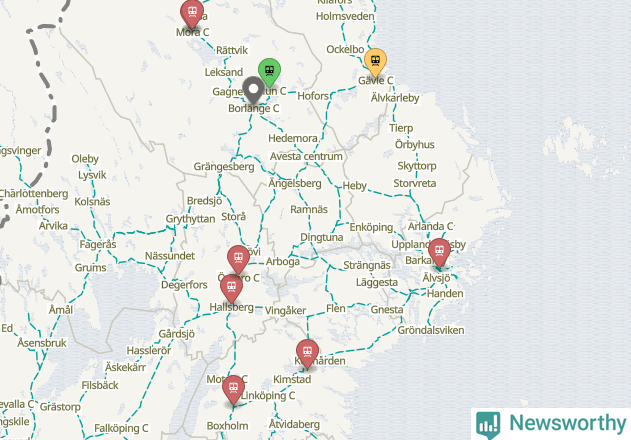Select the Lysvik label

(92, 176)
